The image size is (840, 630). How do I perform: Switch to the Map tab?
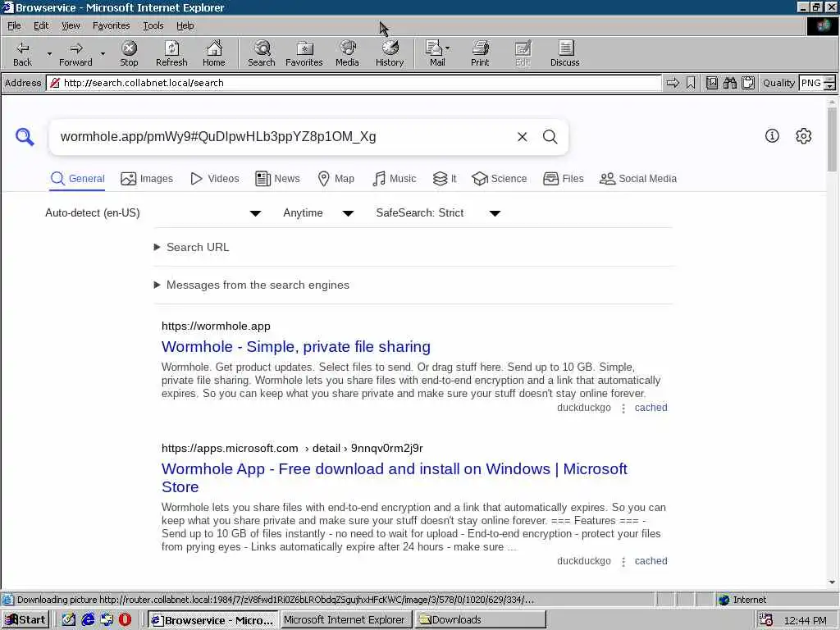click(x=336, y=179)
